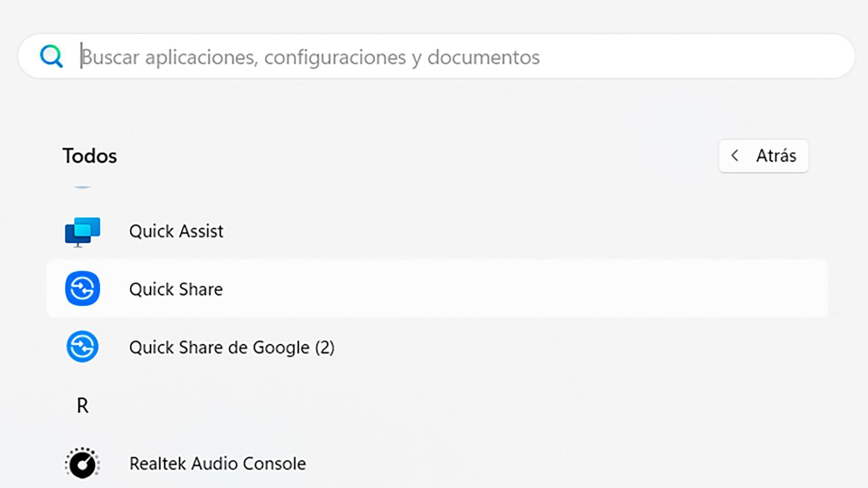
Task: Click empty space in highlighted Quick Share row
Action: pos(509,289)
